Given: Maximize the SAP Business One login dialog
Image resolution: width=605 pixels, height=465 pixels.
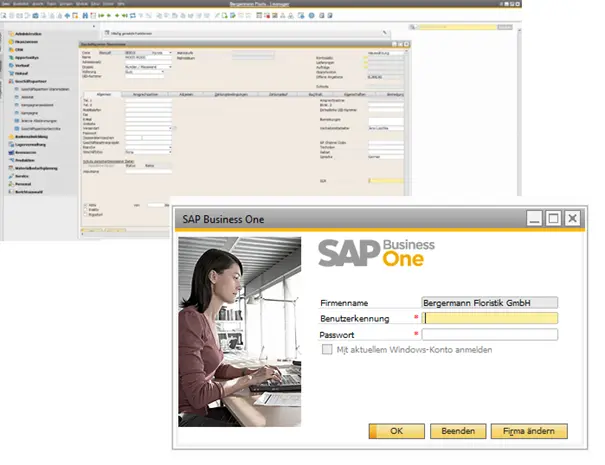Looking at the screenshot, I should [x=553, y=218].
